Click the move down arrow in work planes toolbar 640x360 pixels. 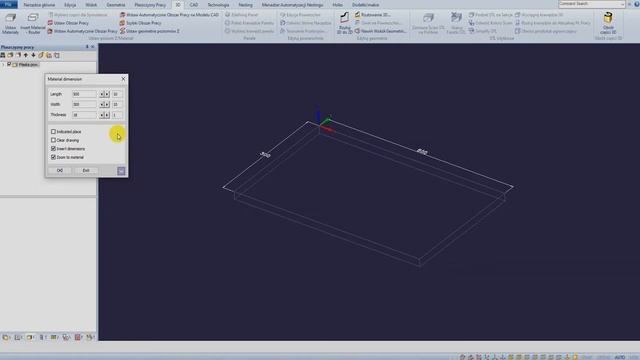tap(33, 55)
